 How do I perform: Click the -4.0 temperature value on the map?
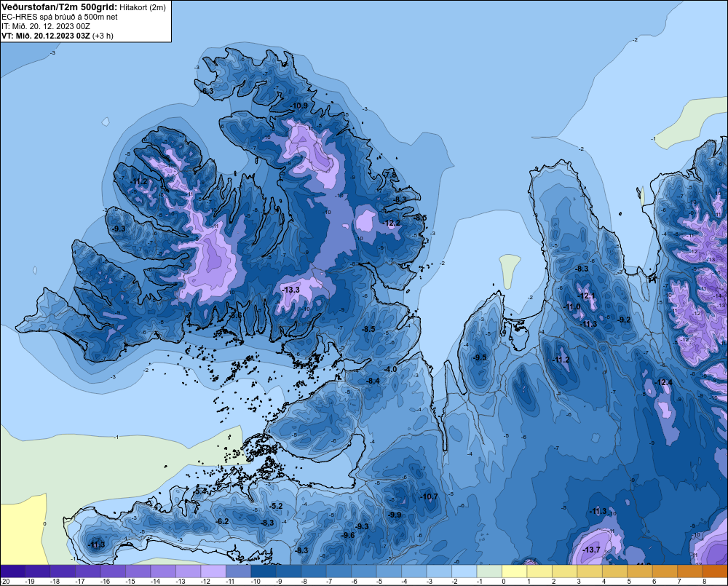coord(390,369)
